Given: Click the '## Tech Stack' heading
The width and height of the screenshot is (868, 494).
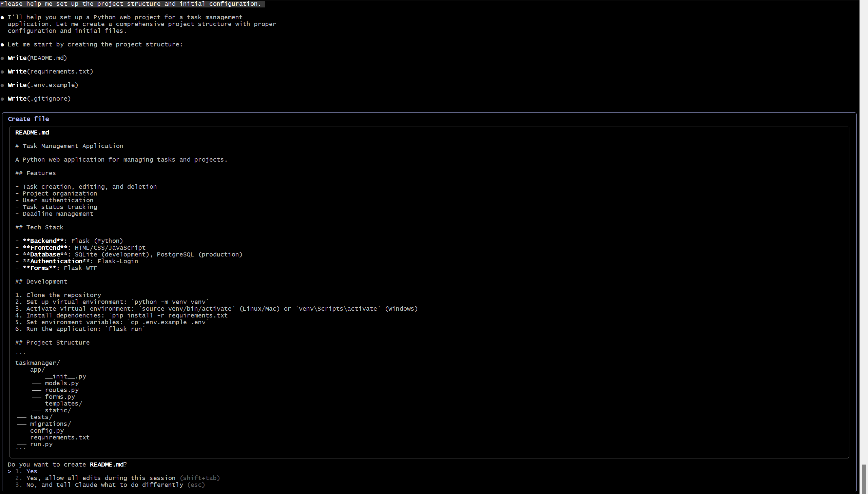Looking at the screenshot, I should pos(39,228).
